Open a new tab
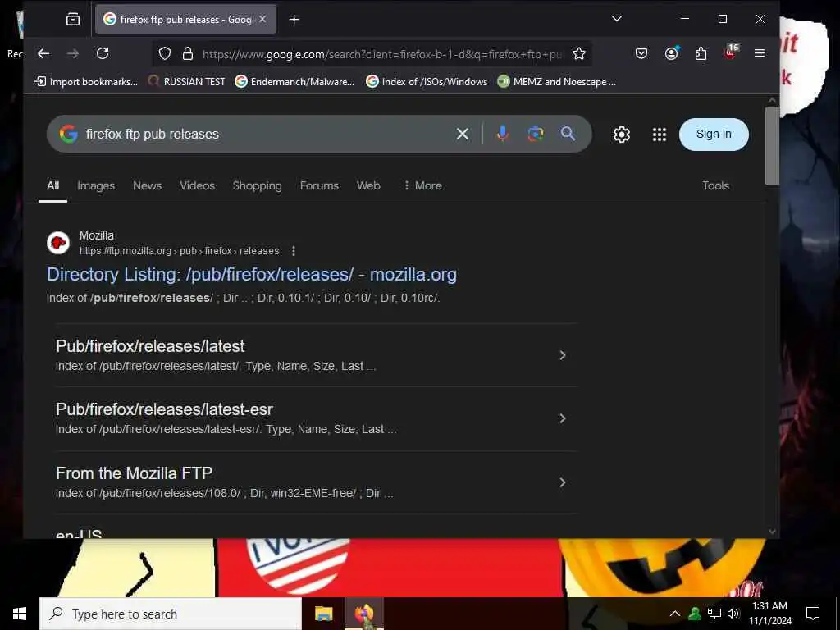 pos(294,20)
